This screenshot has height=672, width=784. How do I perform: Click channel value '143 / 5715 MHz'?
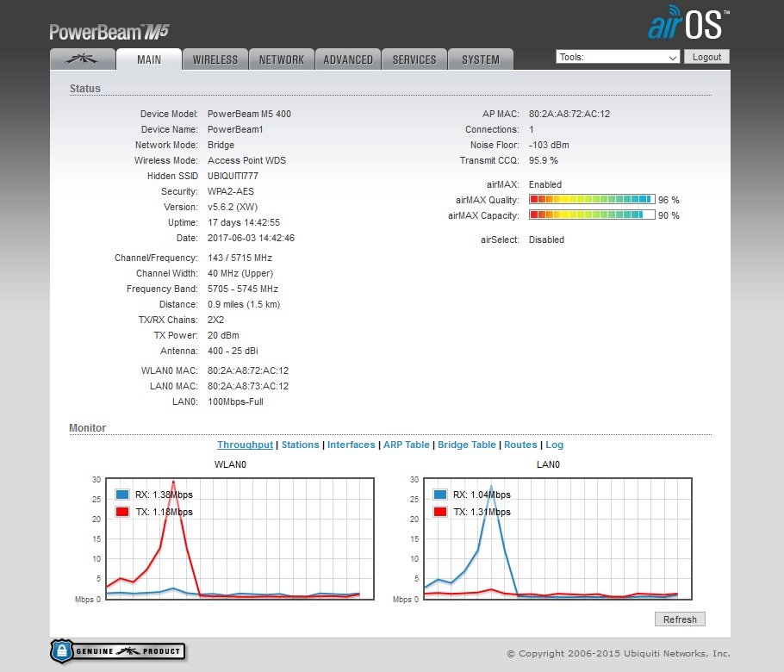pyautogui.click(x=240, y=258)
